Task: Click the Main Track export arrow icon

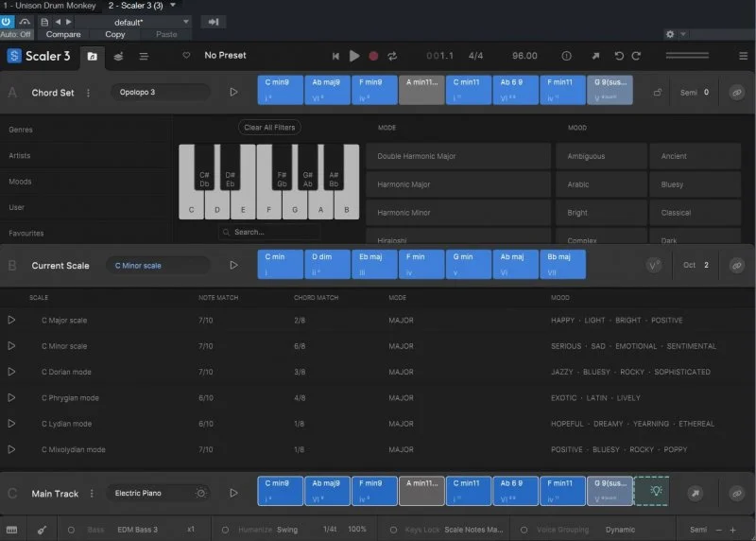Action: (696, 493)
